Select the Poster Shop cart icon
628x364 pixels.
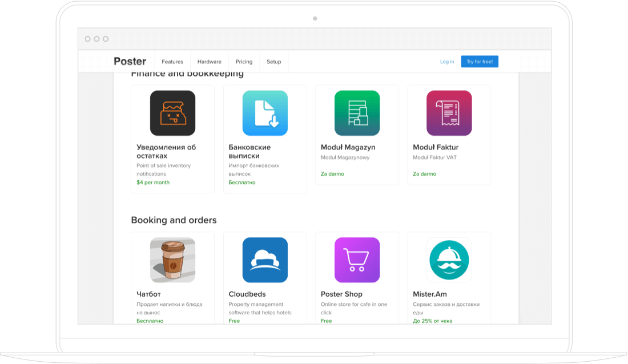pos(357,260)
